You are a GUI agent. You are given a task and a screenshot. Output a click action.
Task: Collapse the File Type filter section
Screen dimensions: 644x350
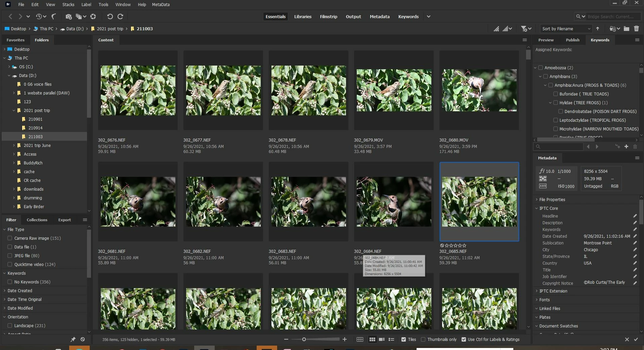pyautogui.click(x=4, y=230)
